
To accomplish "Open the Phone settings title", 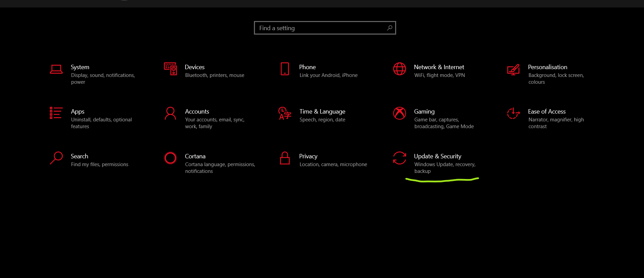I will point(307,67).
